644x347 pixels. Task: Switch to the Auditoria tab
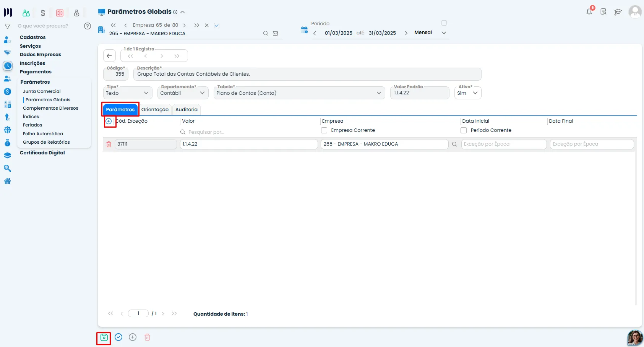[x=187, y=110]
